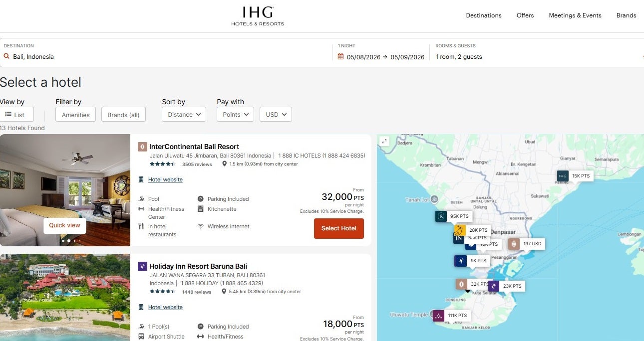Open the Sort by Distance dropdown

coord(184,114)
